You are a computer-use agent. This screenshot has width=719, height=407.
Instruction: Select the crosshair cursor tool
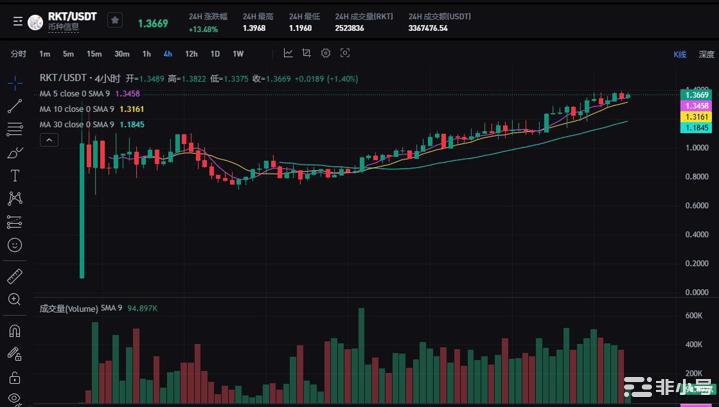pos(15,82)
